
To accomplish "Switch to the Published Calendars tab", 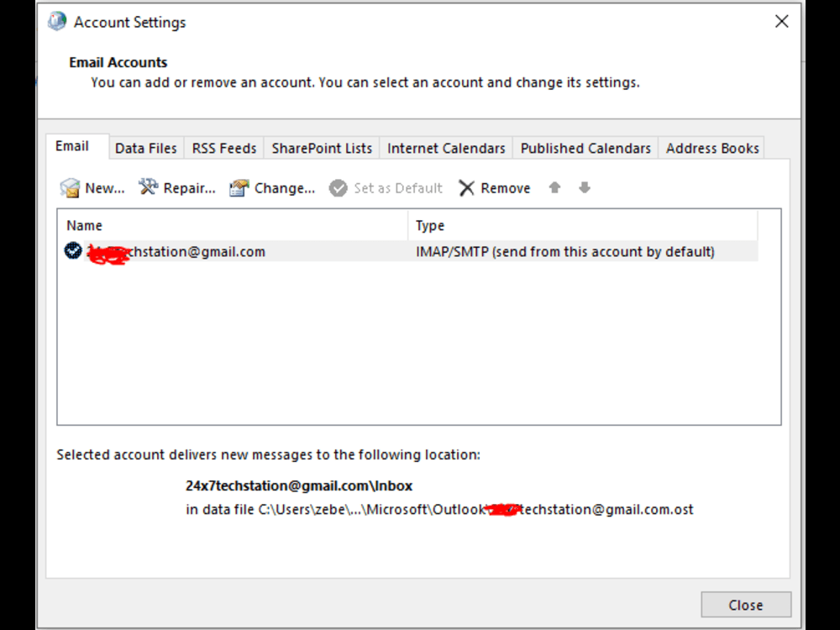I will (x=585, y=148).
